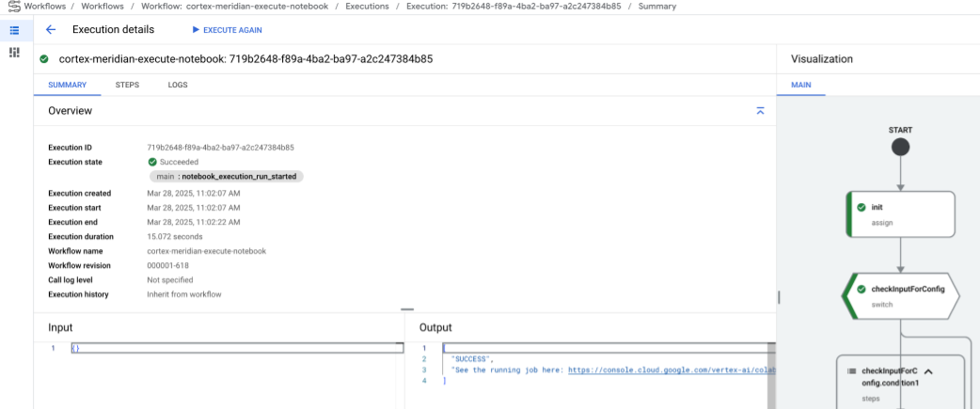Click the horizontal divider handle above Input
The width and height of the screenshot is (980, 409).
coord(406,309)
